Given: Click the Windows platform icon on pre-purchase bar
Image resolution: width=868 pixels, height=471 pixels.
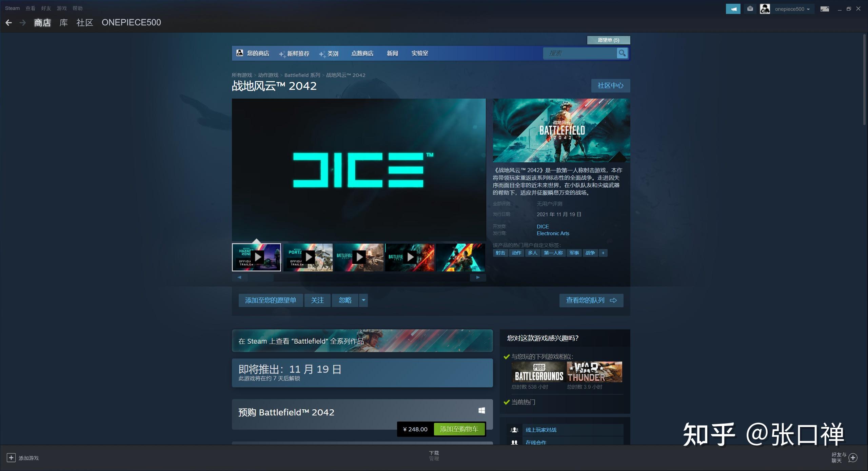Looking at the screenshot, I should 481,410.
